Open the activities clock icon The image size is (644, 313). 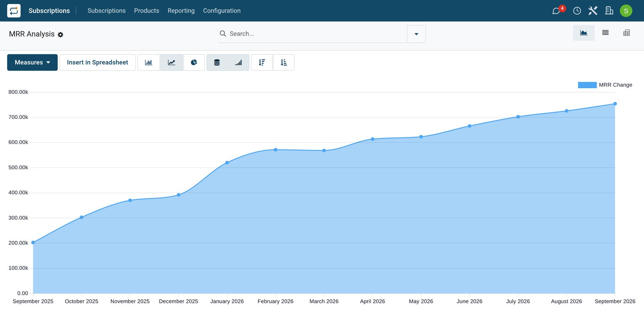point(577,11)
